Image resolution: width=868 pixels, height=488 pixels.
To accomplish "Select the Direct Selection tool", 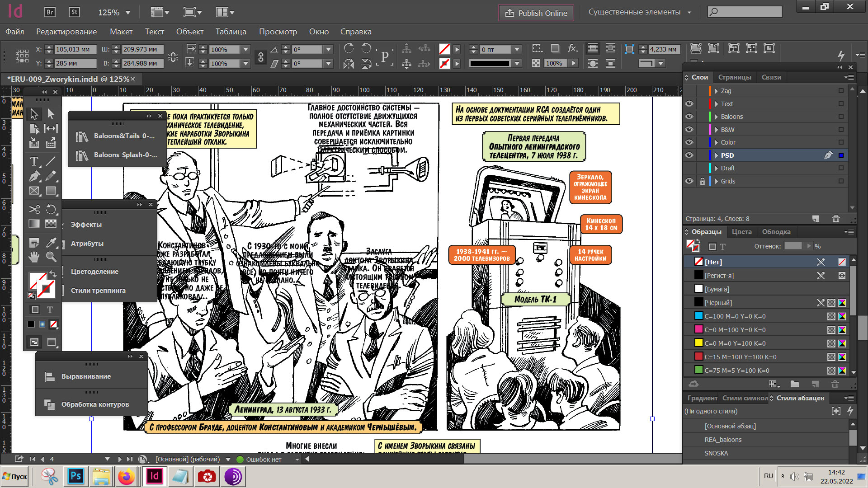I will click(x=51, y=113).
